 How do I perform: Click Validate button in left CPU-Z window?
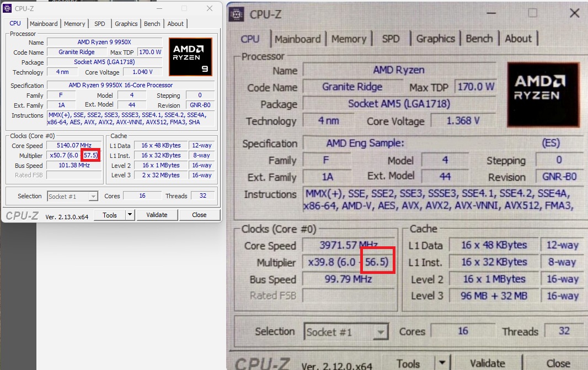[157, 215]
